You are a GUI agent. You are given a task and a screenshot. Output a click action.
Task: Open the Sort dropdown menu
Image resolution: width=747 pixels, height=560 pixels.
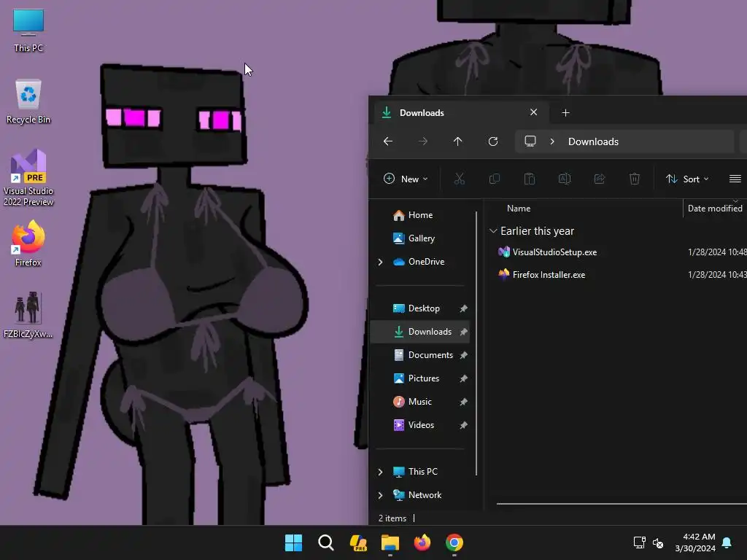tap(687, 179)
